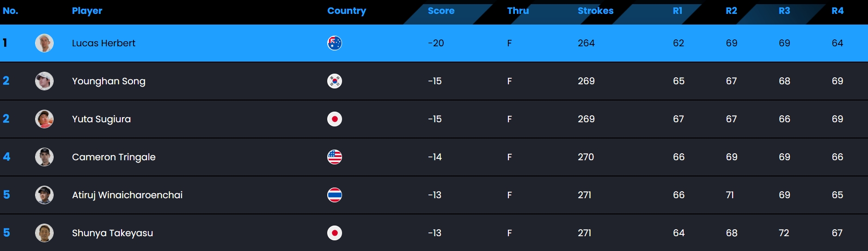Click the Thailand flag icon

tap(335, 195)
